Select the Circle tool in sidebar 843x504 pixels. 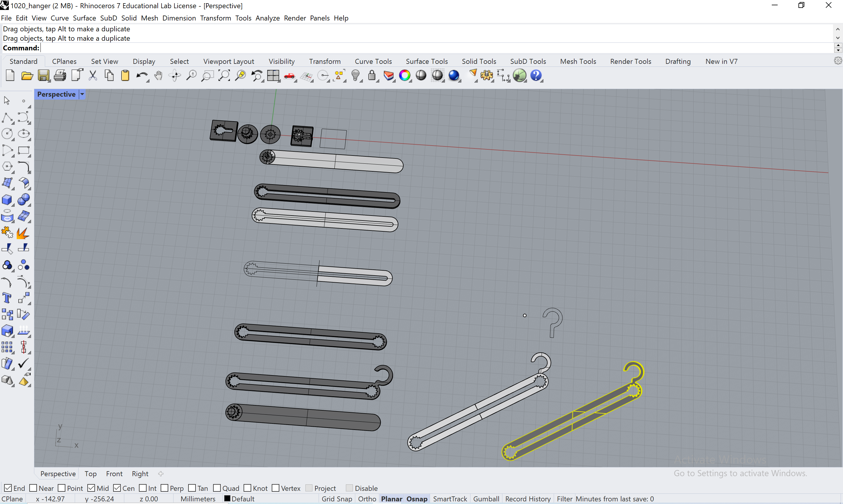coord(7,134)
